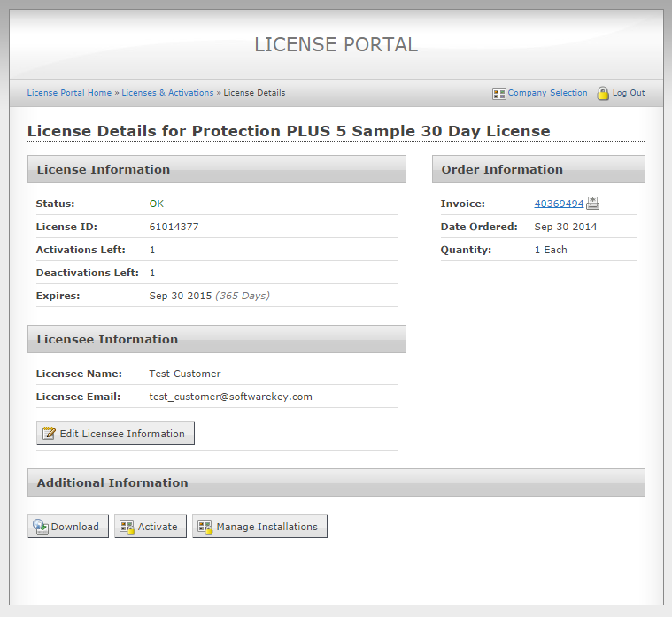Screen dimensions: 672x617
Task: Click the Log Out text link
Action: [629, 93]
